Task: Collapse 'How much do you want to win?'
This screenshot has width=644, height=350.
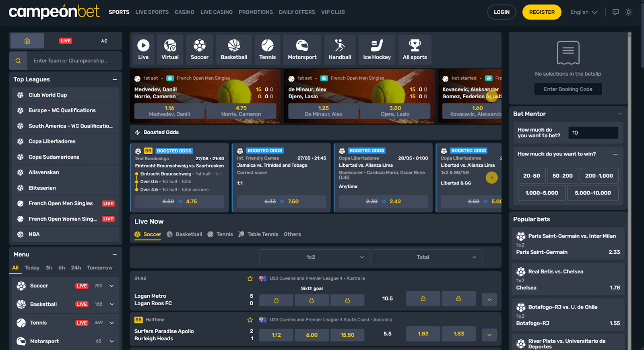Action: pos(615,154)
